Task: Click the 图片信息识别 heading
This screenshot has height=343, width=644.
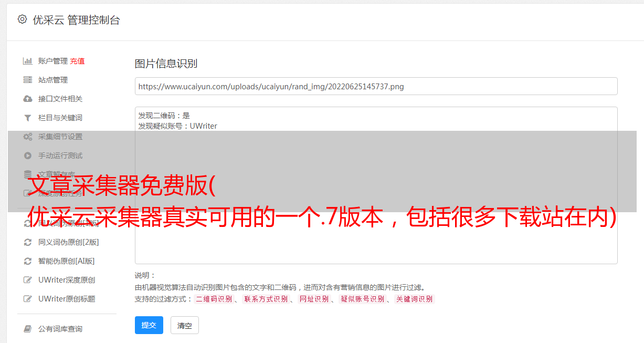Action: [x=166, y=64]
